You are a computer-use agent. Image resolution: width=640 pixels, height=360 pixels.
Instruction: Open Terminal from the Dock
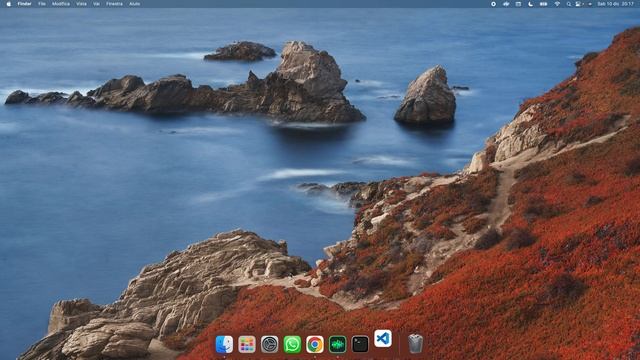click(x=360, y=344)
